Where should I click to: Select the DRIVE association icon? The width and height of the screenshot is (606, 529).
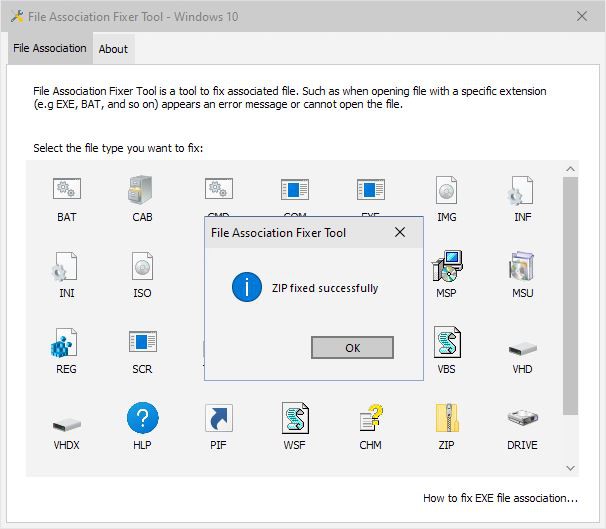[523, 417]
